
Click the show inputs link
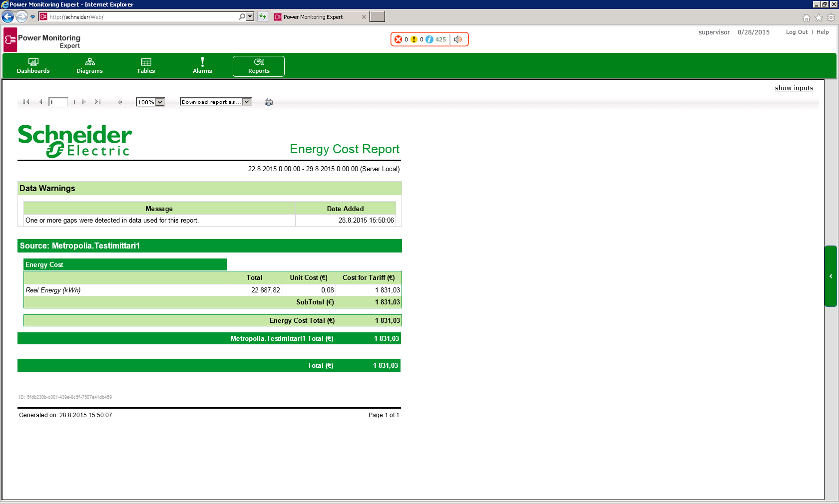794,88
